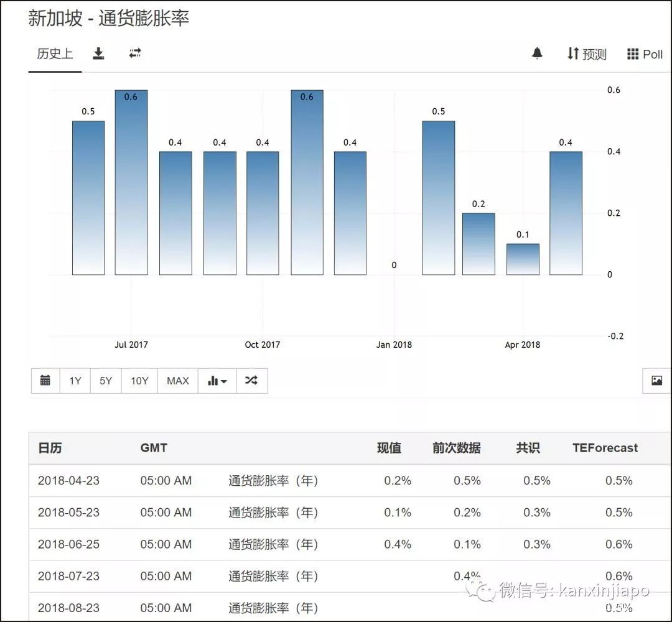Select the 1Y time range
This screenshot has height=622, width=672.
pos(75,381)
